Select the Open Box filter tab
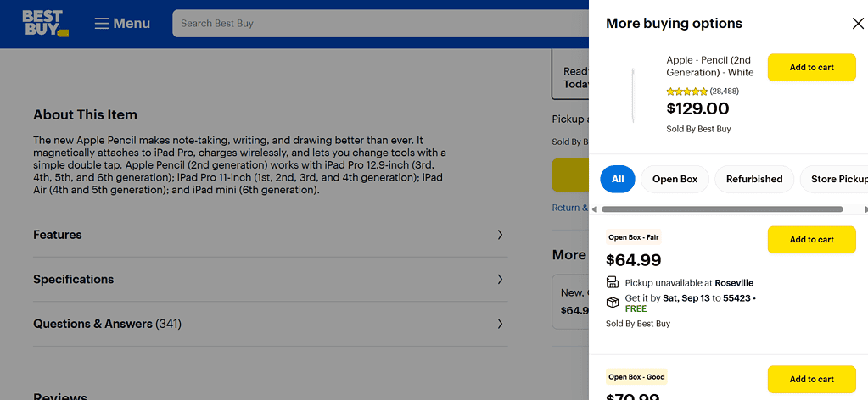This screenshot has height=400, width=868. pyautogui.click(x=675, y=180)
